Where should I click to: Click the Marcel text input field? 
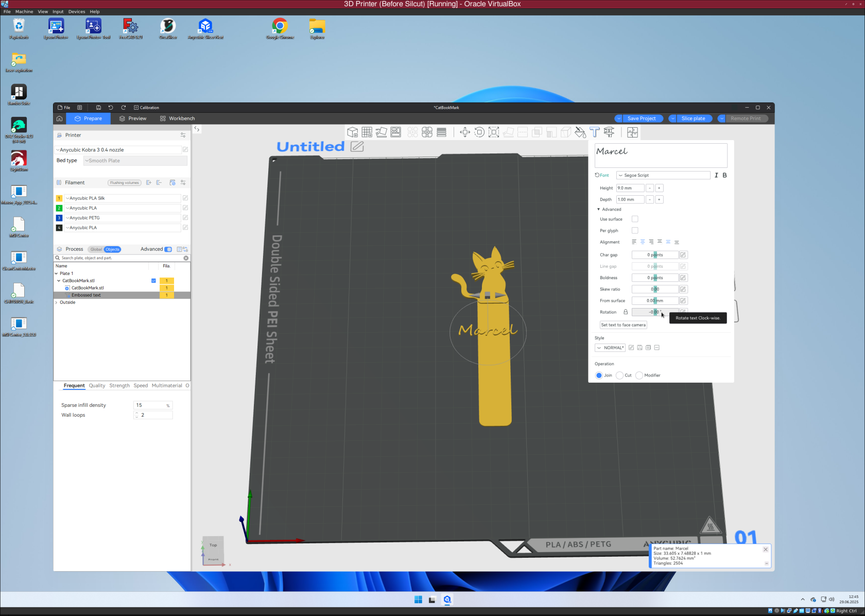point(661,155)
